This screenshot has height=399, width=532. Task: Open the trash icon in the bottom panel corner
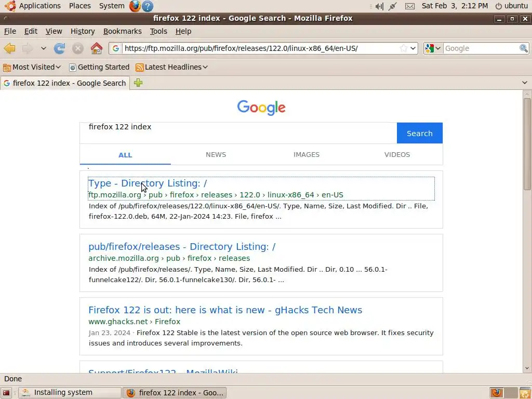(x=525, y=393)
